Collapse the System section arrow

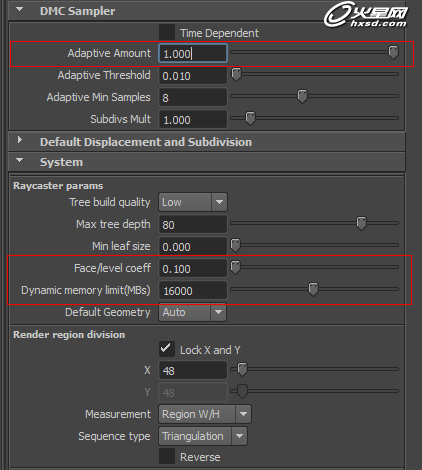tap(20, 160)
